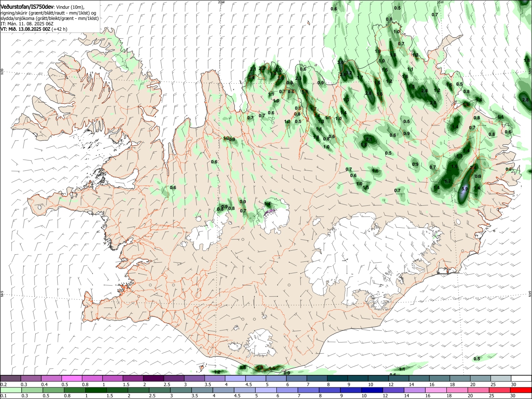Click the dark plum 0.2 snow legend swatch
Image resolution: width=532 pixels, height=399 pixels.
(10, 379)
